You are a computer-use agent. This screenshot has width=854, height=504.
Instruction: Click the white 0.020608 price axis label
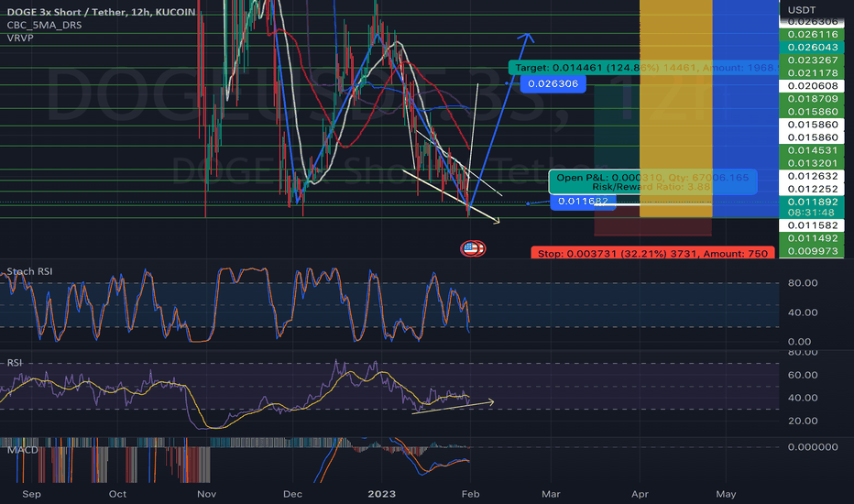(x=812, y=86)
